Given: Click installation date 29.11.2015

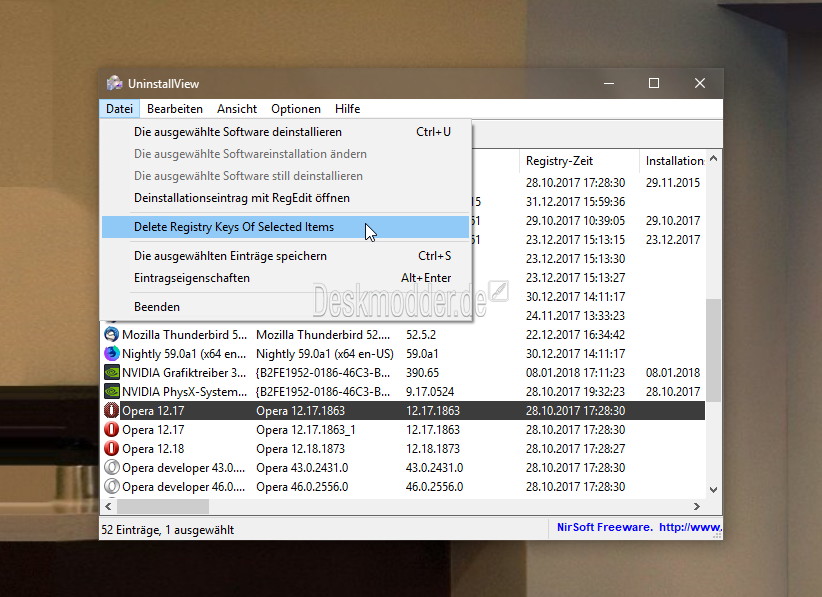Looking at the screenshot, I should (x=673, y=183).
